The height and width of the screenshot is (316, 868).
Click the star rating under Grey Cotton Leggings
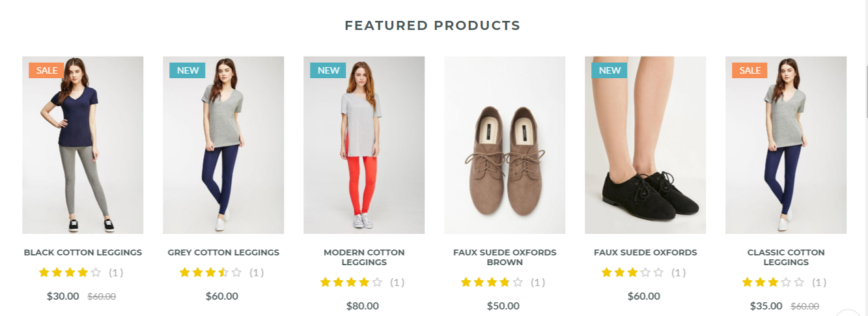click(x=210, y=273)
